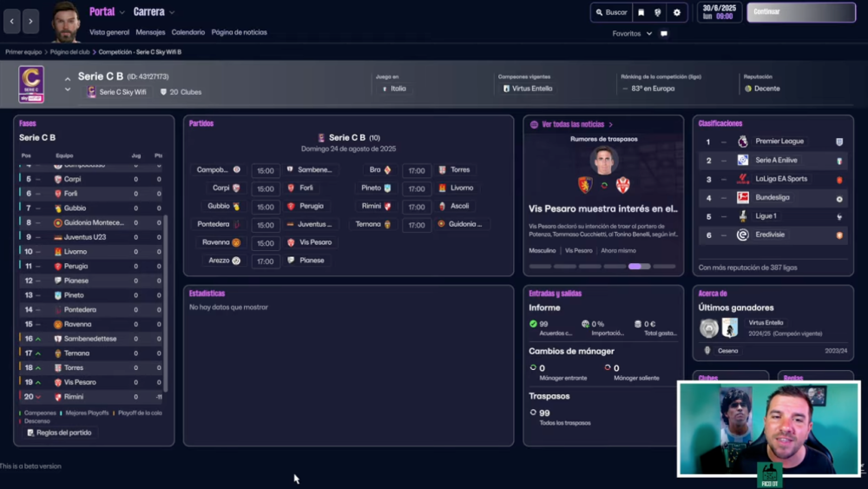This screenshot has width=868, height=489.
Task: Open the chat icon beside Favoritos
Action: [x=664, y=34]
